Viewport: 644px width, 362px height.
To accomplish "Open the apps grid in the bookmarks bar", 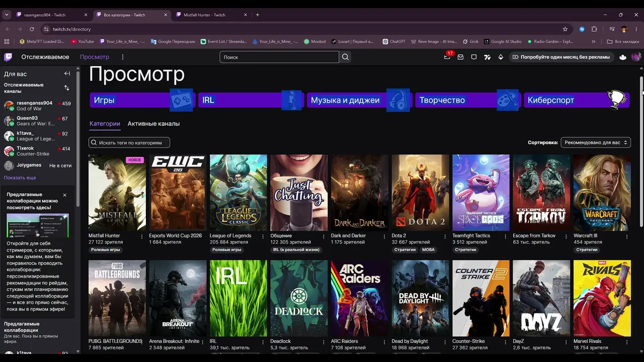I will (7, 42).
